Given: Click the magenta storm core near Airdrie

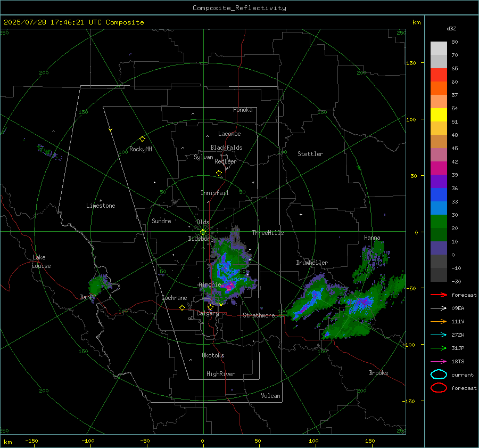Looking at the screenshot, I should 228,286.
